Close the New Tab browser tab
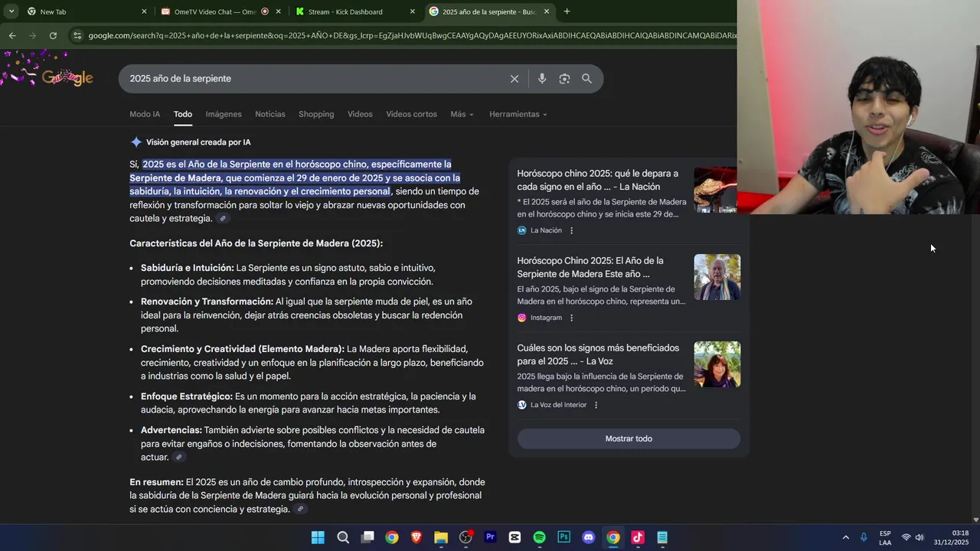The width and height of the screenshot is (980, 551). [x=144, y=11]
